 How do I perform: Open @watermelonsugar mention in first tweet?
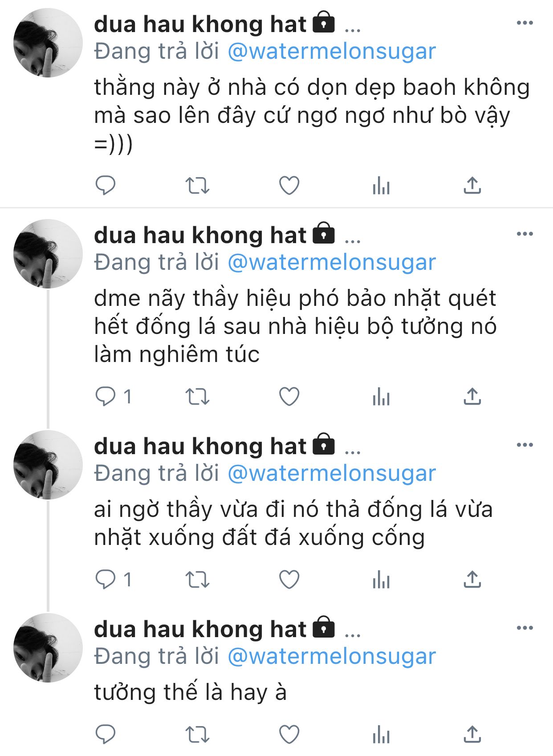(332, 52)
